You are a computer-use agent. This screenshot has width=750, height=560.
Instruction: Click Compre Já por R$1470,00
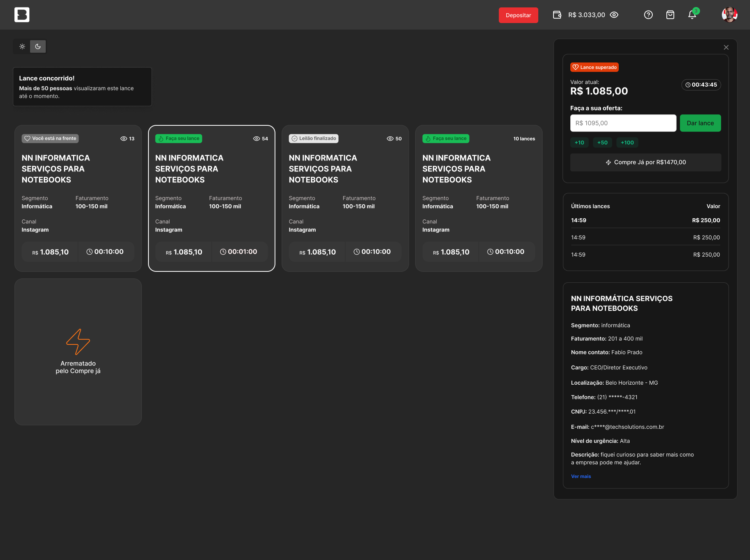645,162
